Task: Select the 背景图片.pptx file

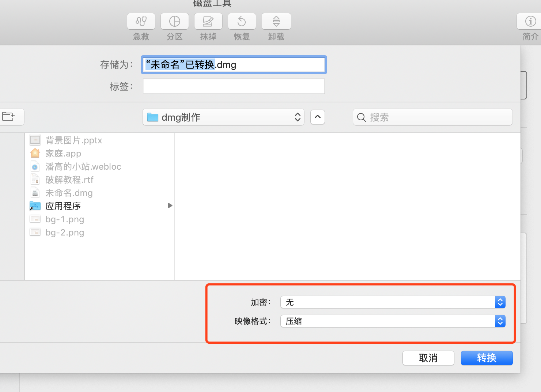Action: [73, 140]
